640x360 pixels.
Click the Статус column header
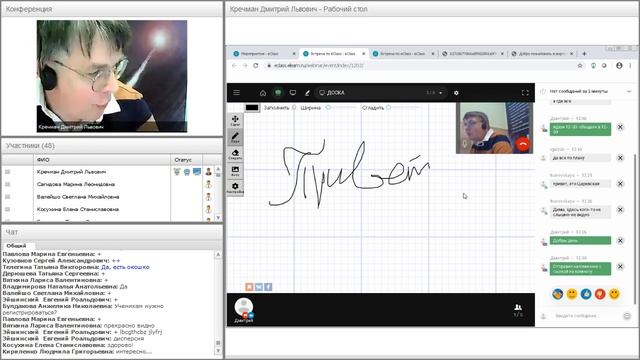coord(187,160)
